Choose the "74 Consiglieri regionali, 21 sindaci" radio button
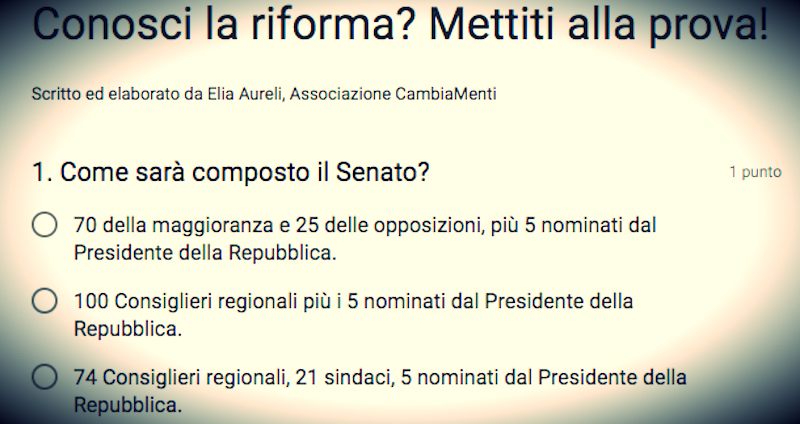This screenshot has height=424, width=800. pos(44,377)
